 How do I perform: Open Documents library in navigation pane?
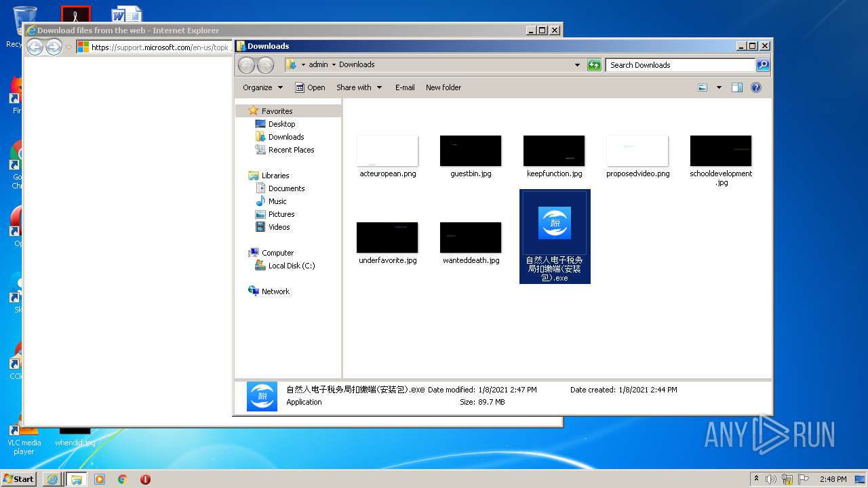(286, 188)
